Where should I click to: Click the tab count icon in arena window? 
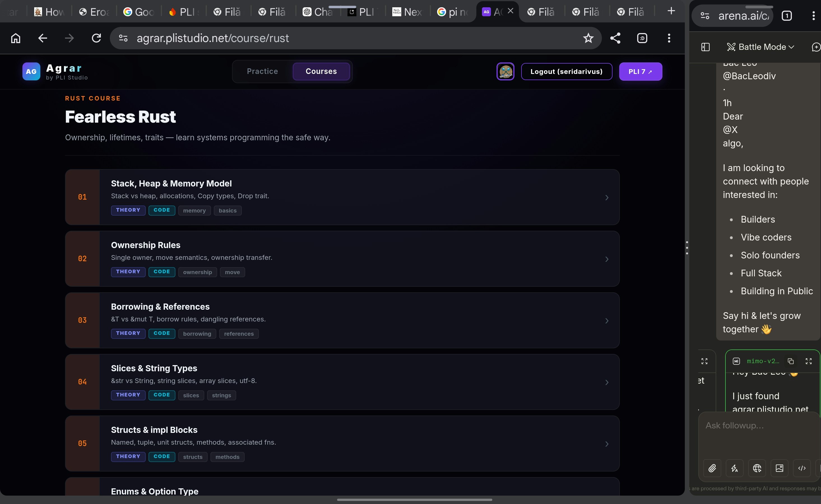click(787, 16)
